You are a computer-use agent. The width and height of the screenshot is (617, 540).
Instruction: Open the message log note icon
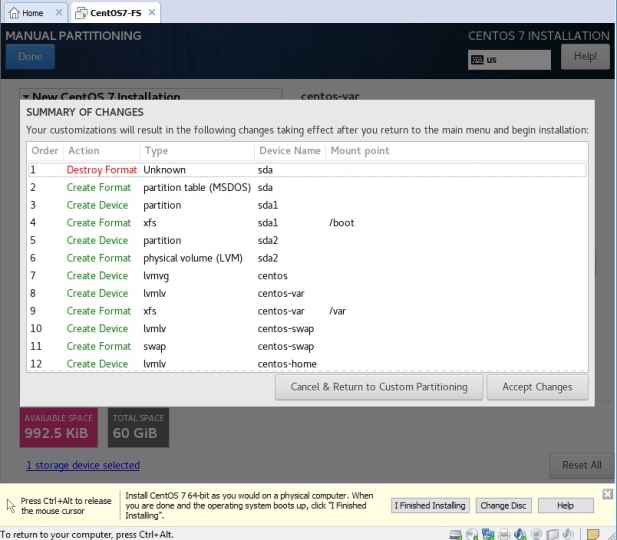coord(592,534)
